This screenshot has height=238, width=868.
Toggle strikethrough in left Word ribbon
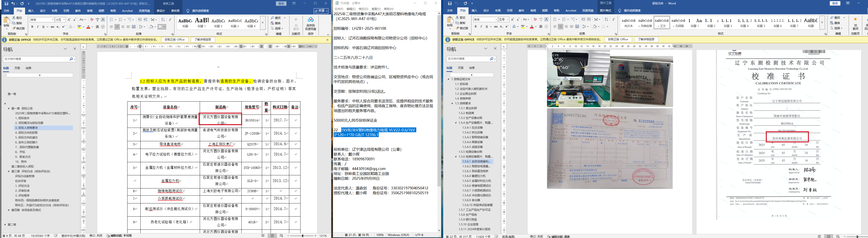pyautogui.click(x=52, y=27)
